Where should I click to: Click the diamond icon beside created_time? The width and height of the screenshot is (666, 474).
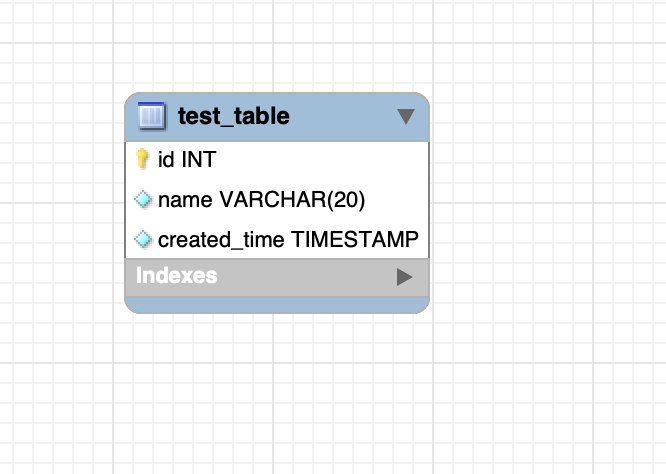(143, 239)
